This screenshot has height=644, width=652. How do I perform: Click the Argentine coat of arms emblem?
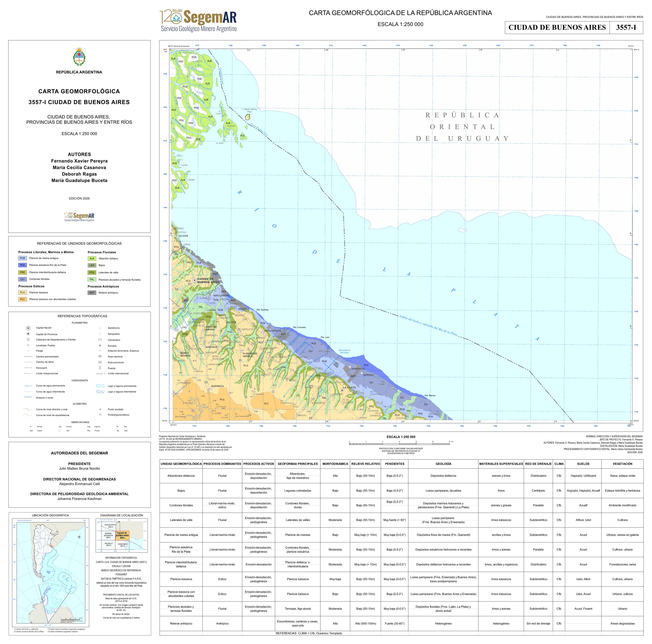click(79, 57)
